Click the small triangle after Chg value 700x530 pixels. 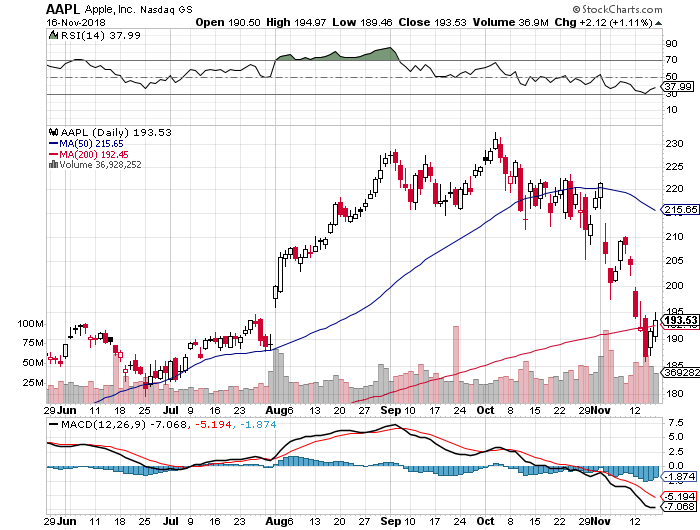click(658, 23)
